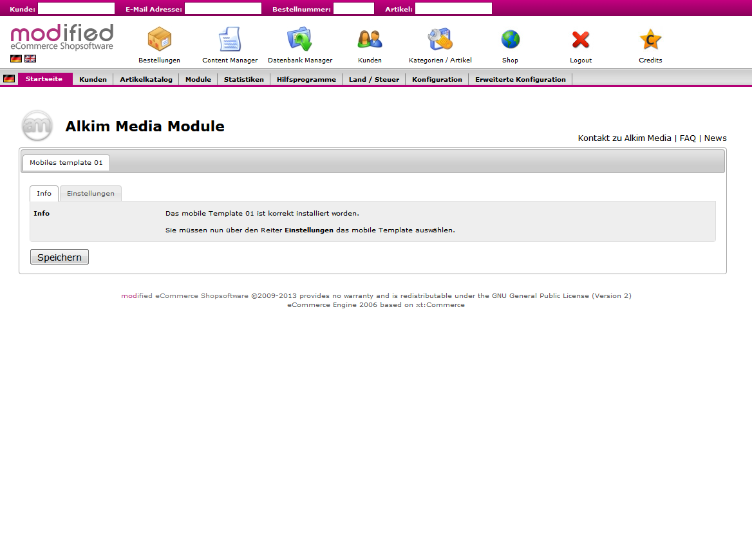Viewport: 752px width, 560px height.
Task: Click the Logout label
Action: click(581, 61)
